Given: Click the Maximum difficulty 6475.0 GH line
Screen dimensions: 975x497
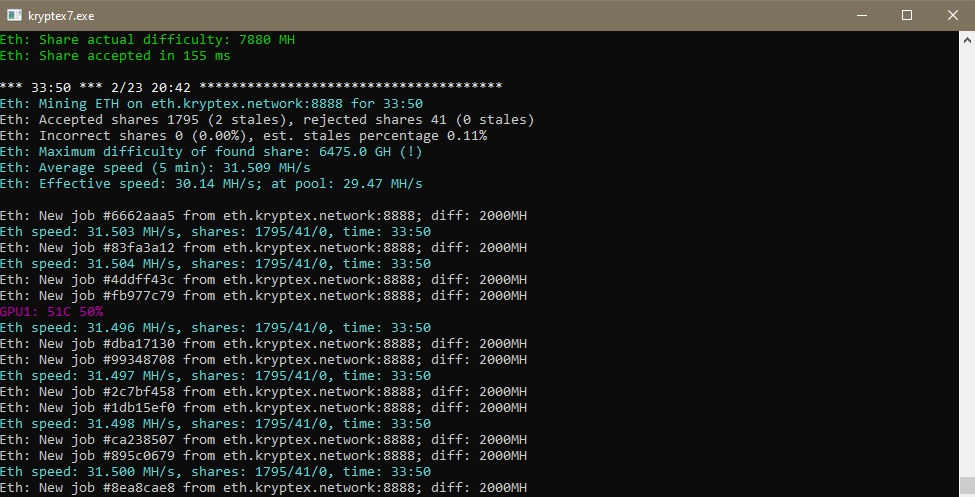Looking at the screenshot, I should pyautogui.click(x=225, y=151).
